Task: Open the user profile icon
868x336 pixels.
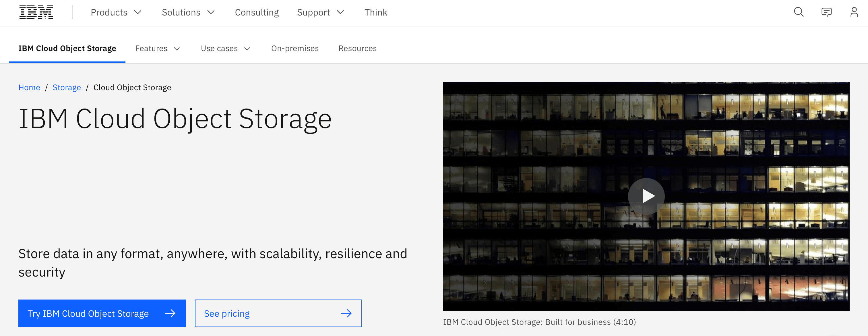Action: (854, 12)
